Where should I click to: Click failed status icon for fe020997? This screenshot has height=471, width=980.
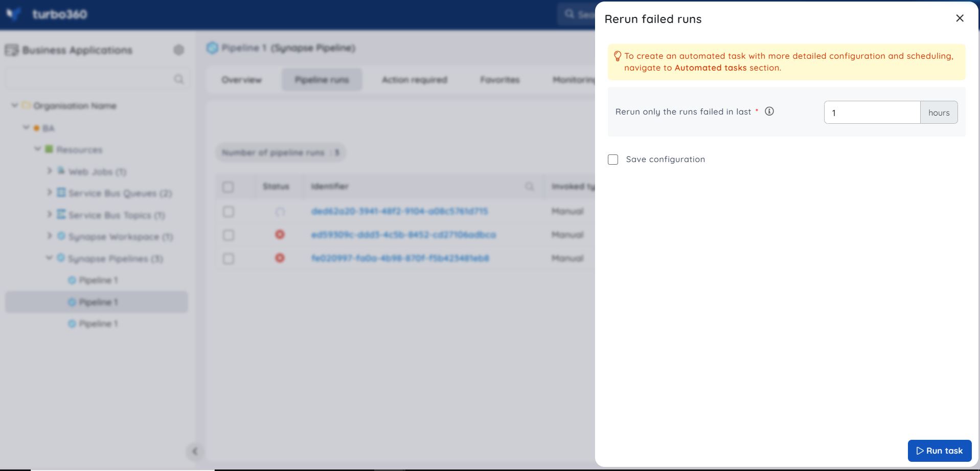click(x=280, y=258)
